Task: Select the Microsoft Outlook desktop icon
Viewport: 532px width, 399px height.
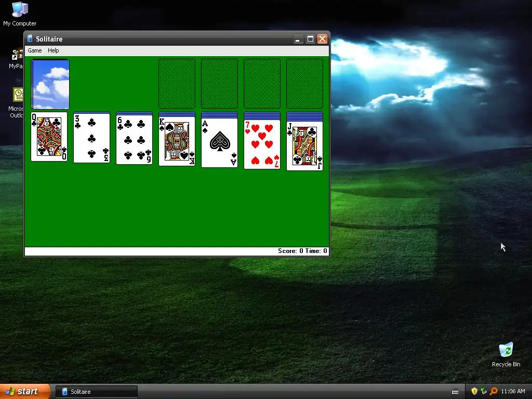Action: click(x=16, y=103)
